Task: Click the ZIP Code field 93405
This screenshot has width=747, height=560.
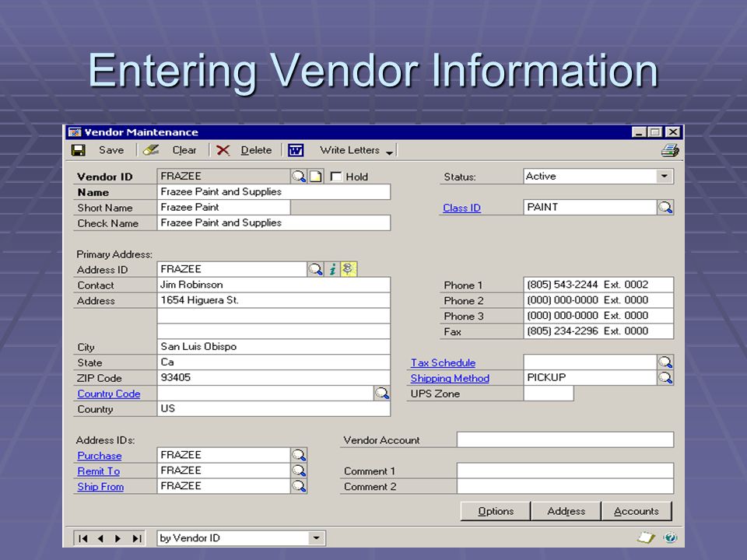Action: [273, 378]
